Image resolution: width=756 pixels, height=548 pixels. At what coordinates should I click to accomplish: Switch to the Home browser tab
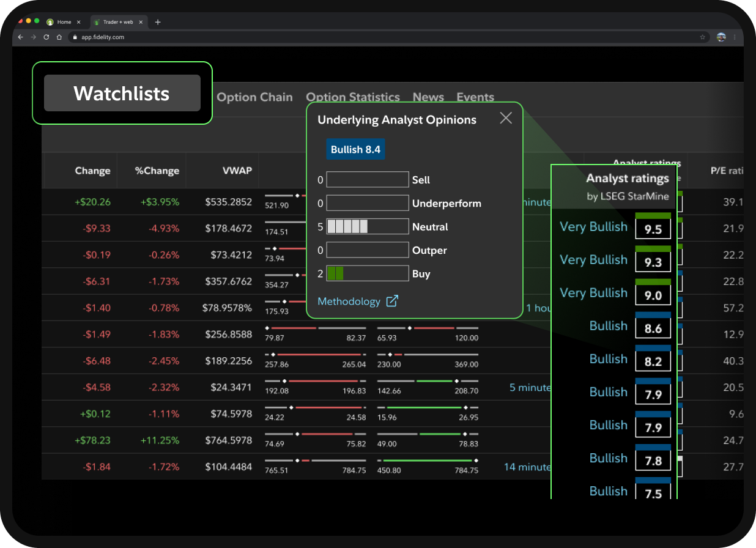(x=64, y=22)
